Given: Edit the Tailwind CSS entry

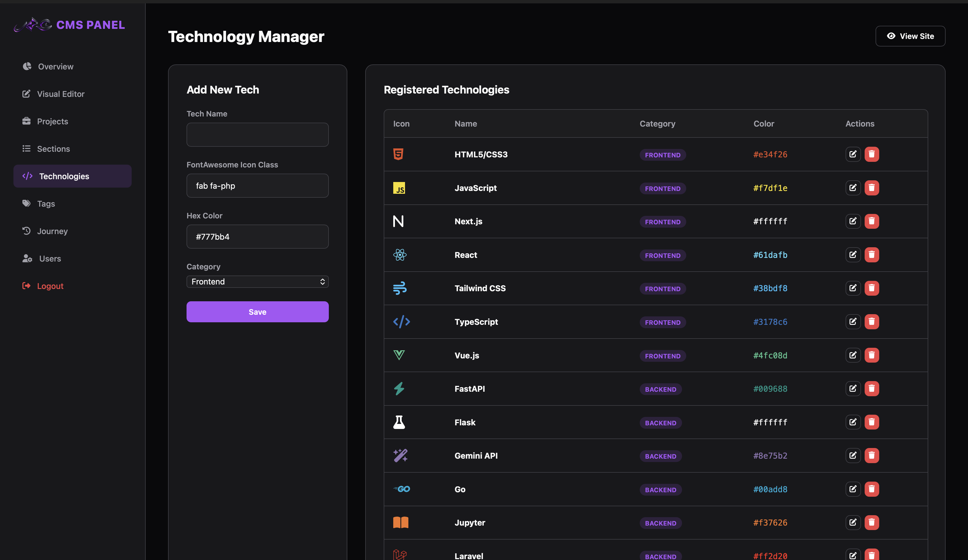Looking at the screenshot, I should 852,288.
